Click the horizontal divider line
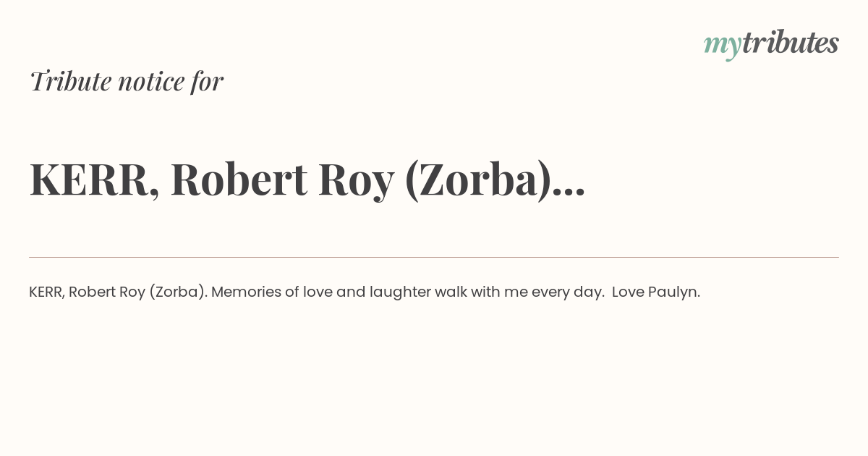 pyautogui.click(x=434, y=257)
